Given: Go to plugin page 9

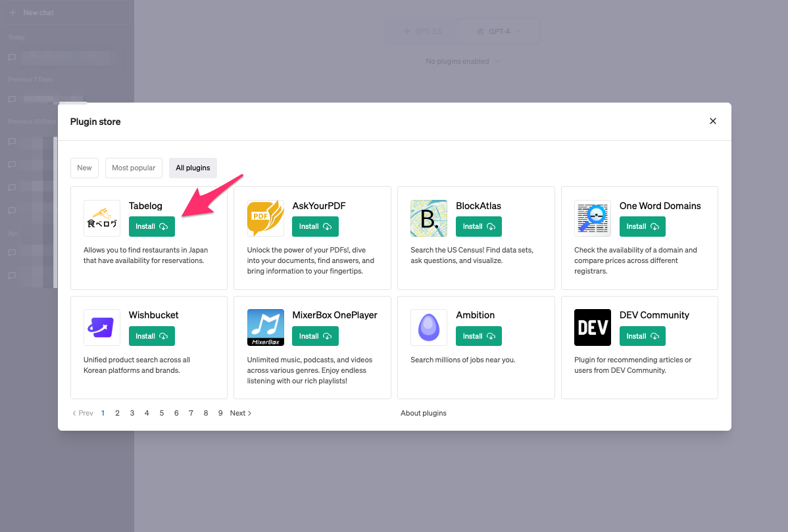Looking at the screenshot, I should click(x=220, y=413).
